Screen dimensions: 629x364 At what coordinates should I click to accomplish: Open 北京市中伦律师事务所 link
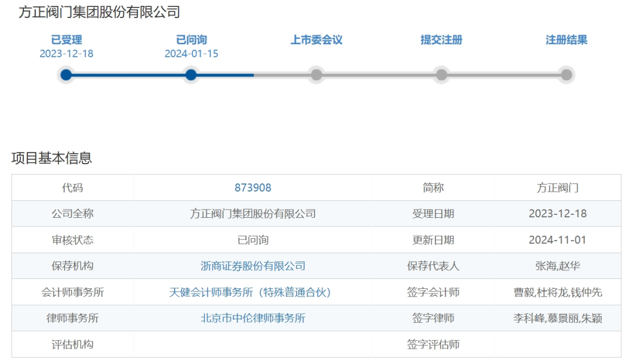coord(253,318)
